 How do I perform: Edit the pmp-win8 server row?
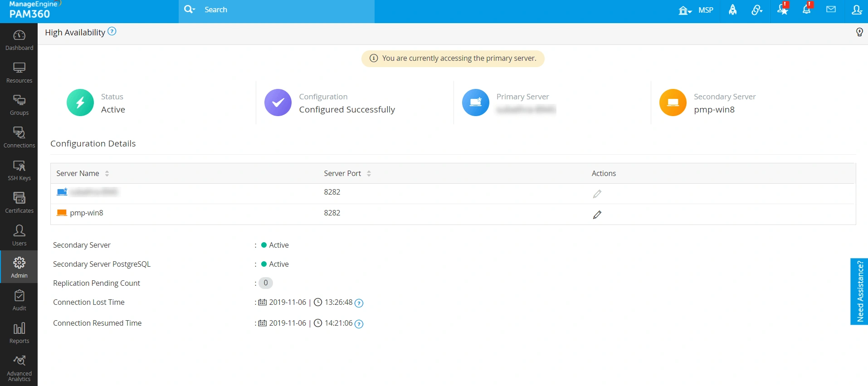click(597, 215)
